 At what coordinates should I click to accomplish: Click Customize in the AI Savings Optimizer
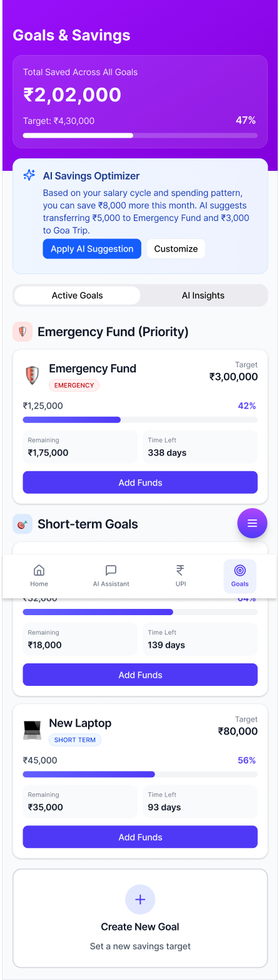click(176, 248)
